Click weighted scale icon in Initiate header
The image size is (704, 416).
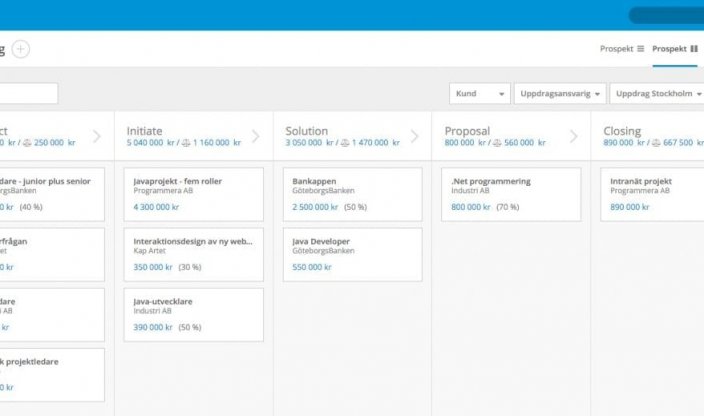tap(186, 143)
